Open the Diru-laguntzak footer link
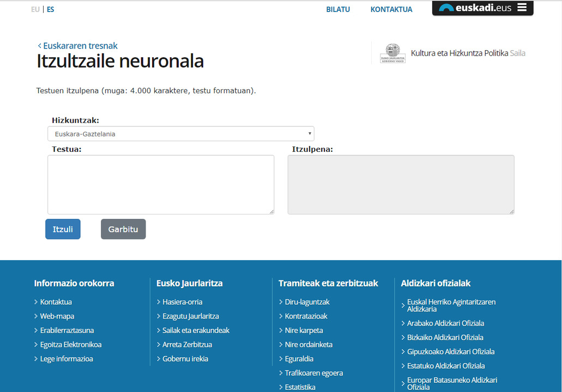The width and height of the screenshot is (562, 392). pos(307,302)
